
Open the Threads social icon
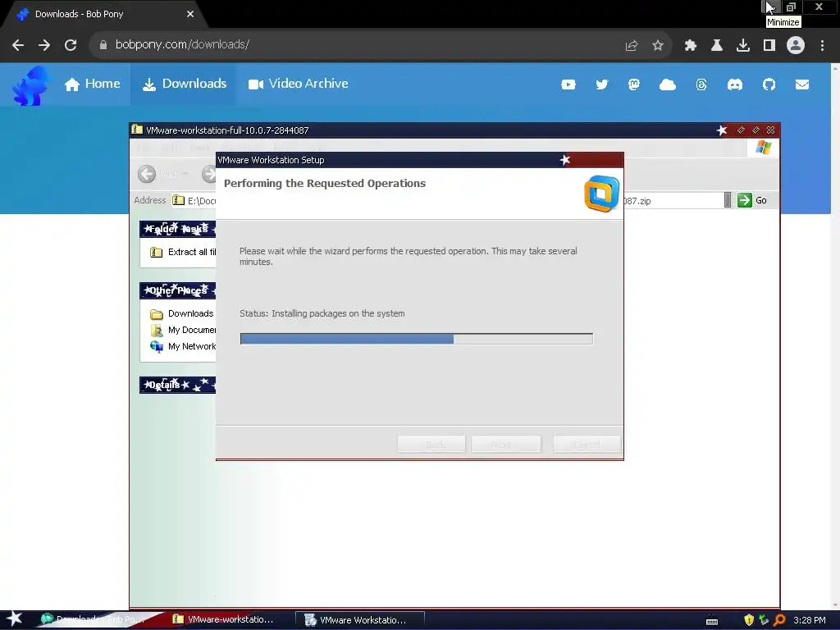[701, 84]
